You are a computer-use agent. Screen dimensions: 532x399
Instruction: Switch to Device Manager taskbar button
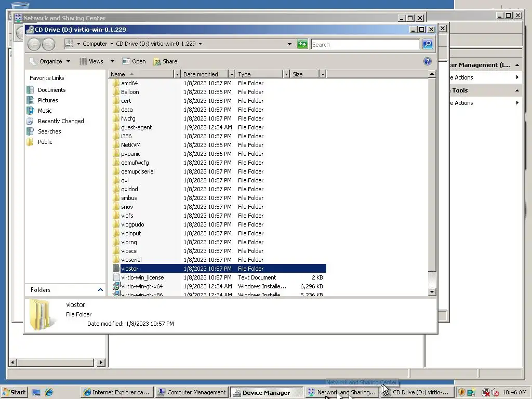click(x=267, y=393)
